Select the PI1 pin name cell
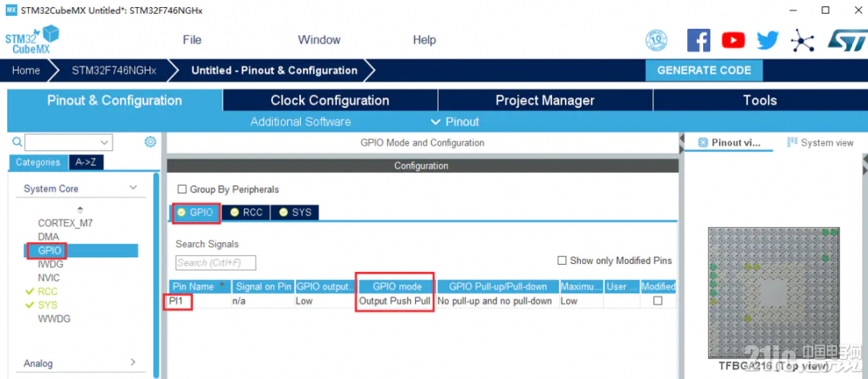 click(x=200, y=302)
